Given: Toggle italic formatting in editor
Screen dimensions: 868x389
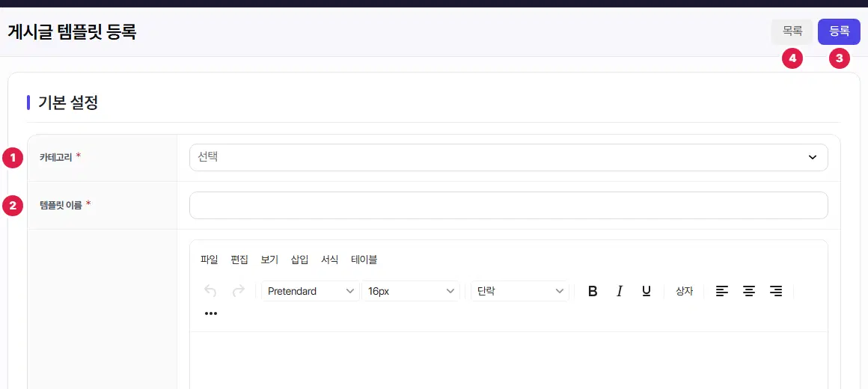Looking at the screenshot, I should (620, 291).
